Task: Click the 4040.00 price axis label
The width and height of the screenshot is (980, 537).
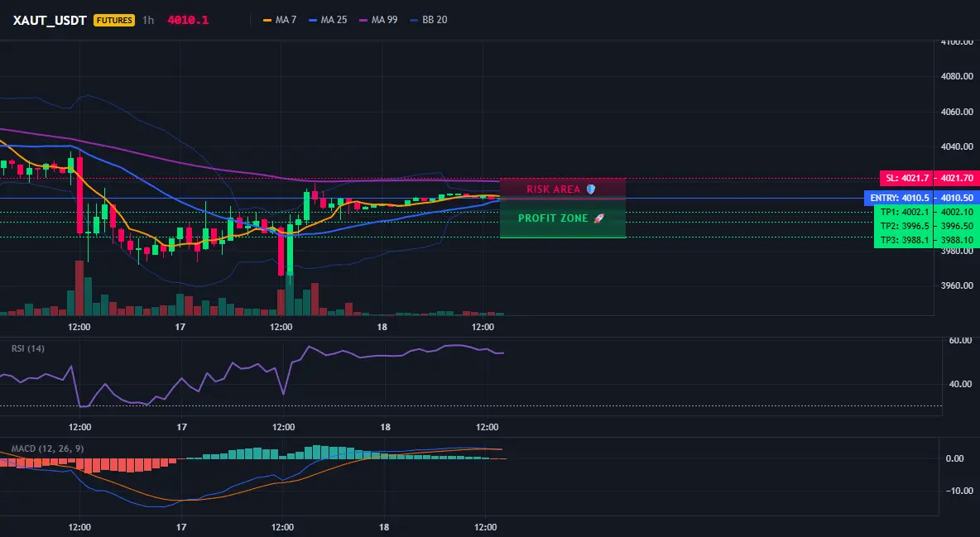Action: click(x=957, y=146)
